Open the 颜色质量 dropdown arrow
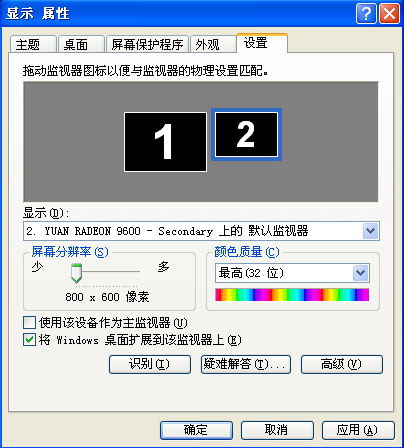 361,273
